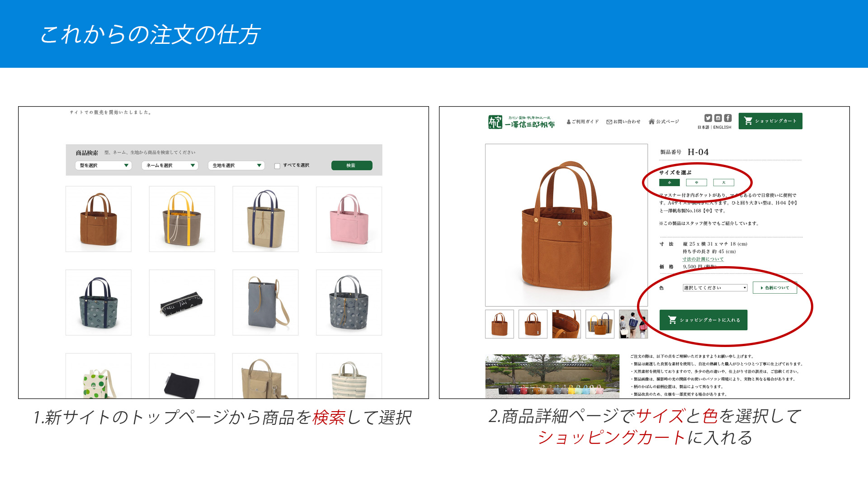Select the multiple-bags gallery thumbnail
Image resolution: width=868 pixels, height=488 pixels.
[600, 324]
